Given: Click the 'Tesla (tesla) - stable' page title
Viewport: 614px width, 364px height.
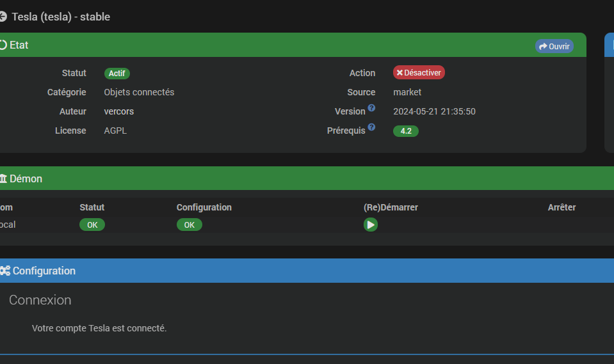Looking at the screenshot, I should point(61,17).
